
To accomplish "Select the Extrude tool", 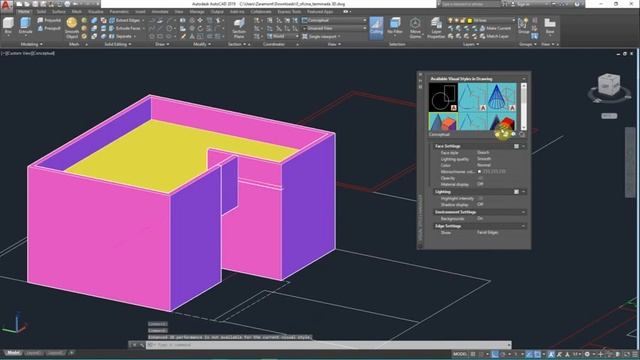I will [25, 26].
